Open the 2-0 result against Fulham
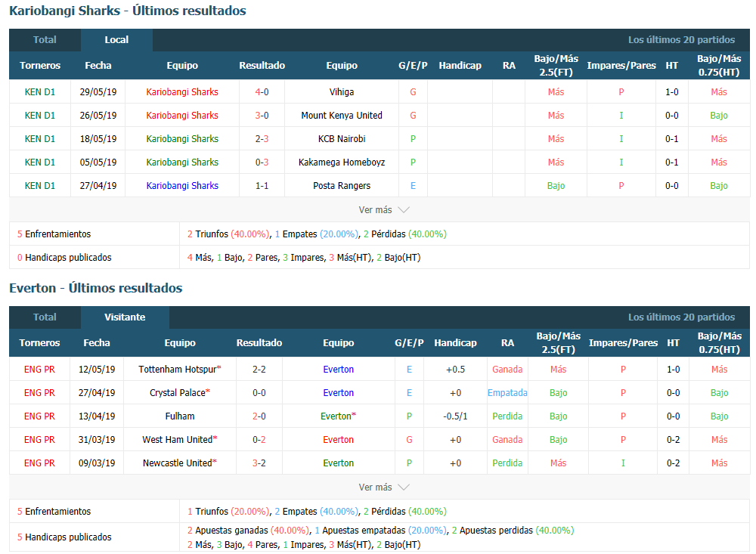The width and height of the screenshot is (756, 554). click(x=259, y=416)
